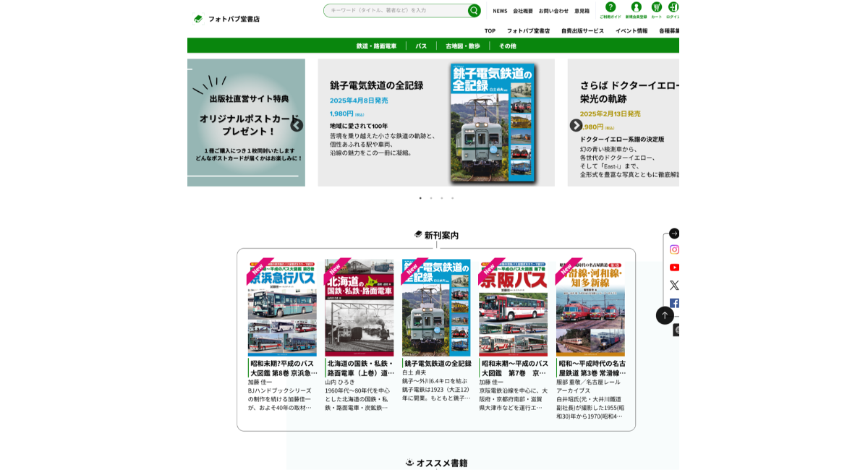The image size is (868, 470).
Task: Open the 鉄道・路面電車 category menu
Action: [x=376, y=46]
